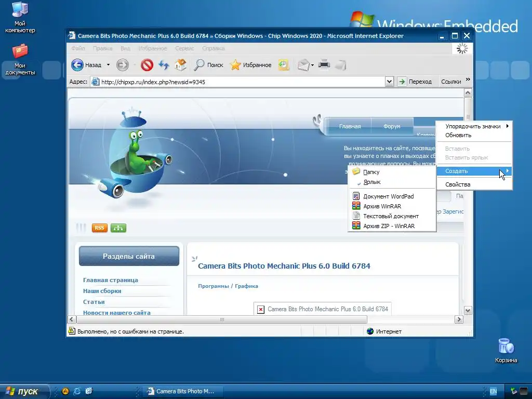Refresh page with blue arrows icon

[x=164, y=65]
